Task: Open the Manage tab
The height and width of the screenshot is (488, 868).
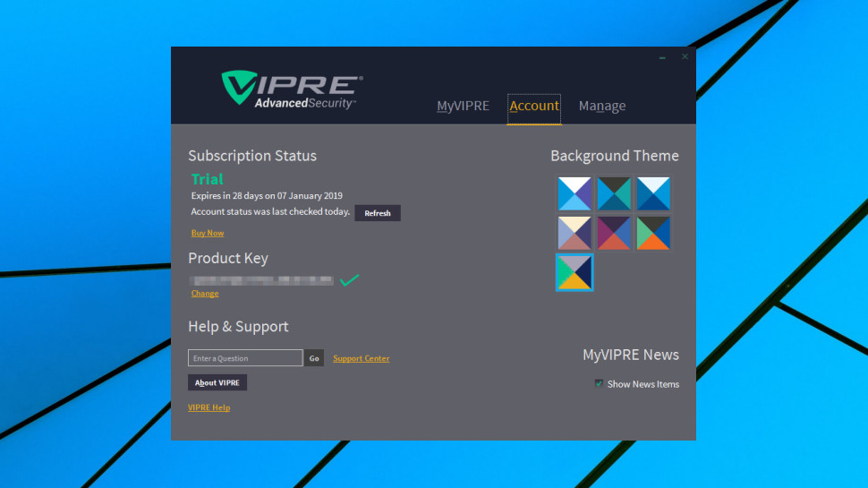Action: click(x=601, y=106)
